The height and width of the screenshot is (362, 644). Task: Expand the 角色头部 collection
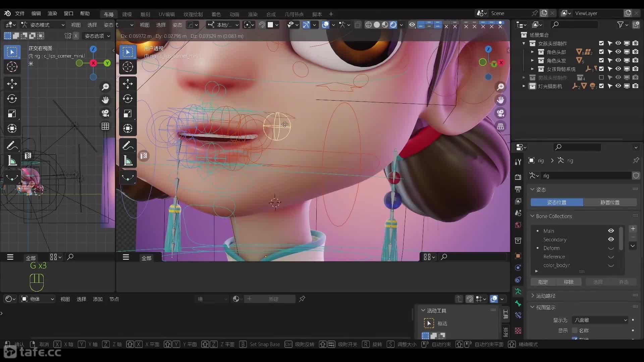532,52
